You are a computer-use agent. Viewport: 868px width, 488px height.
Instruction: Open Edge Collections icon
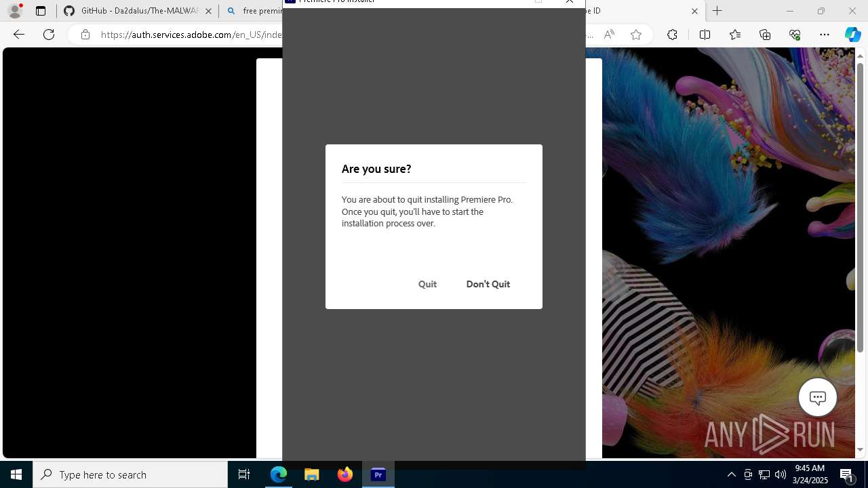tap(765, 35)
